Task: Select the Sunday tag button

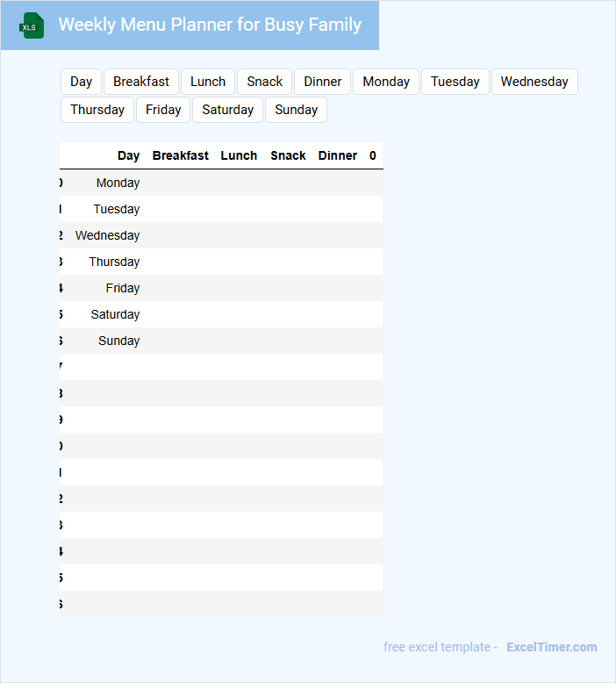Action: coord(296,110)
